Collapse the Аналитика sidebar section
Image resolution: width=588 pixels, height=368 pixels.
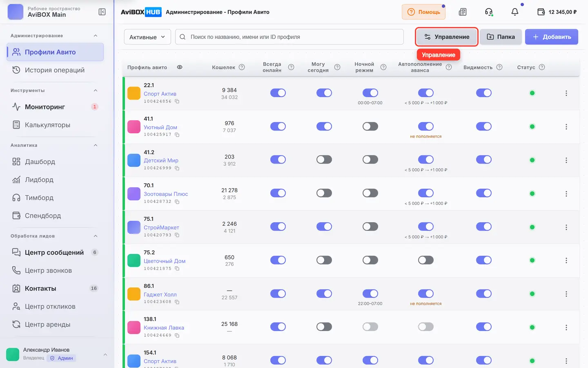click(x=96, y=145)
